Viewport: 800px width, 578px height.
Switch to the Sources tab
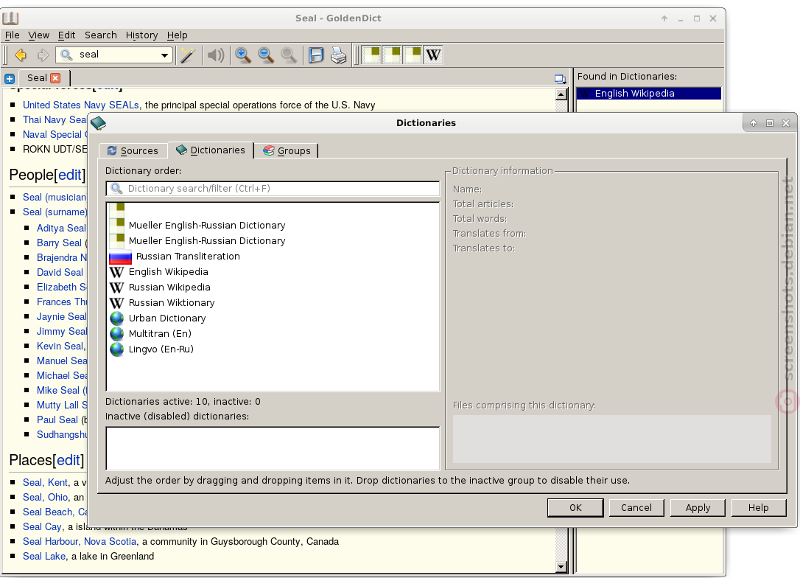click(x=133, y=150)
